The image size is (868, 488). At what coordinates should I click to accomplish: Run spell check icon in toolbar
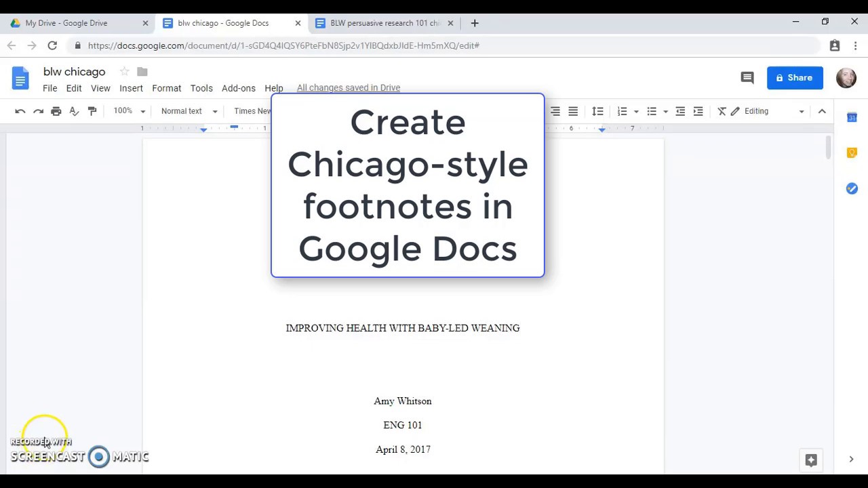click(x=74, y=111)
